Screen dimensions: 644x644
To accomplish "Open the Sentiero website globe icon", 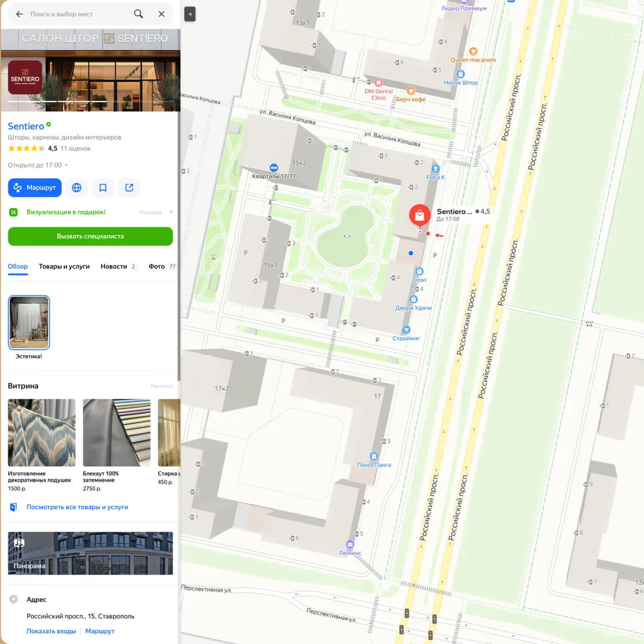I will point(77,188).
